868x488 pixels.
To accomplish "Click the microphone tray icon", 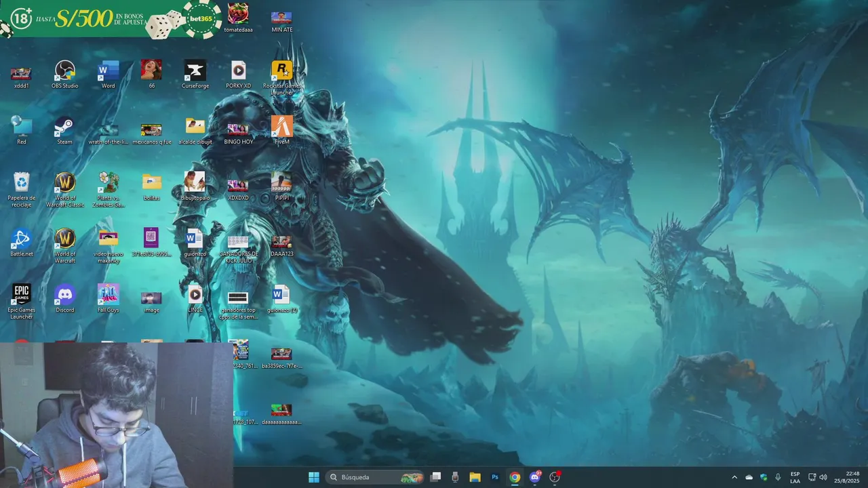I will [x=778, y=477].
